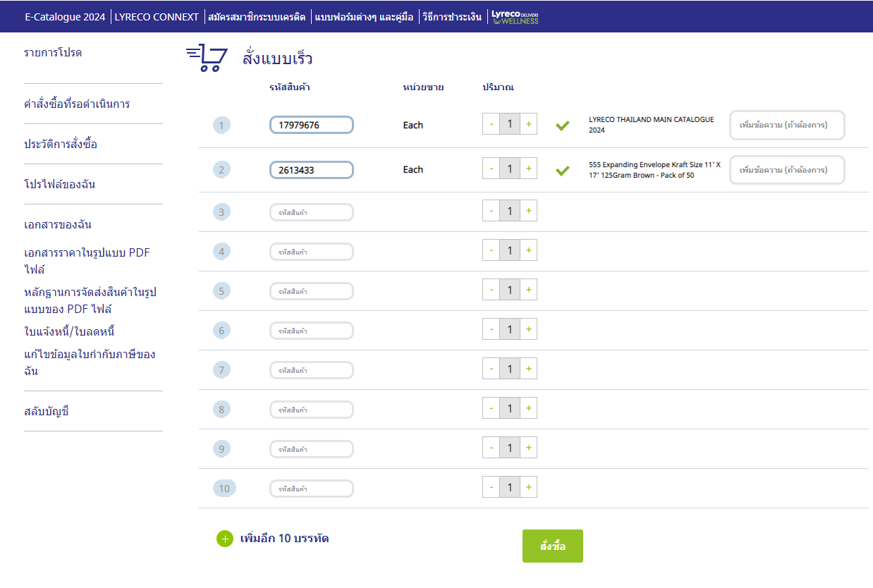The width and height of the screenshot is (873, 588).
Task: Click empty product code field in row 8
Action: point(312,409)
